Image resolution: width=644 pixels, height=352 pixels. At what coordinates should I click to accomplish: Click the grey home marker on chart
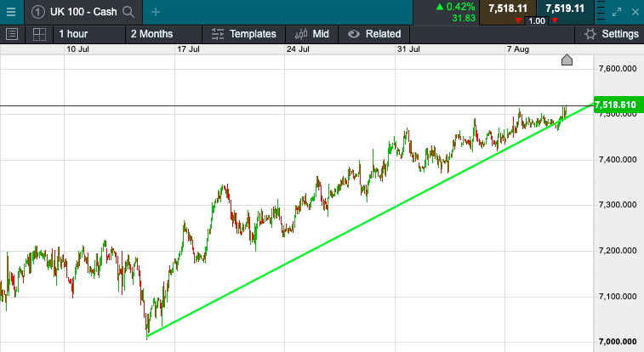(x=567, y=60)
